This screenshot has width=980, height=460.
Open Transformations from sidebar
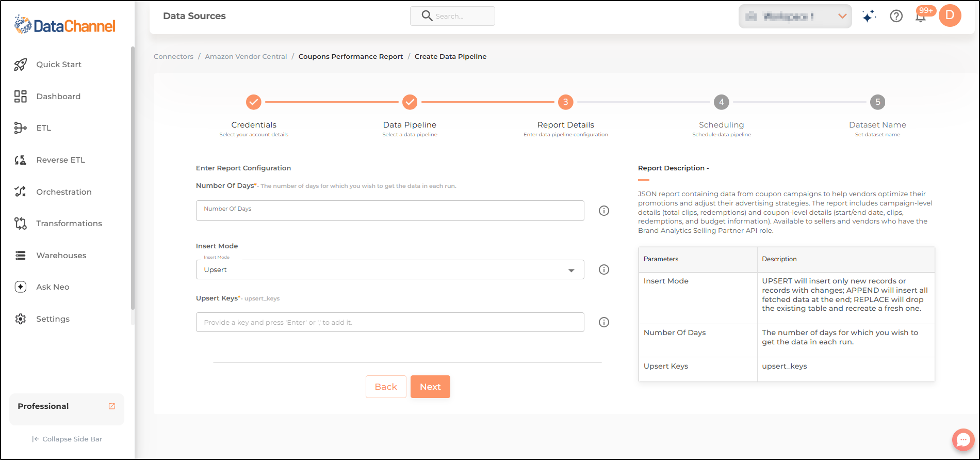69,224
